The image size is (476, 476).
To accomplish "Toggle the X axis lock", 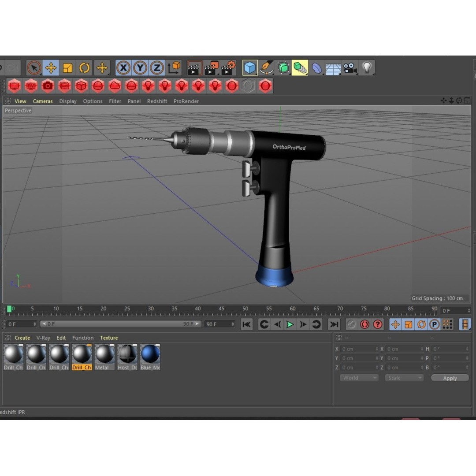I will coord(123,67).
